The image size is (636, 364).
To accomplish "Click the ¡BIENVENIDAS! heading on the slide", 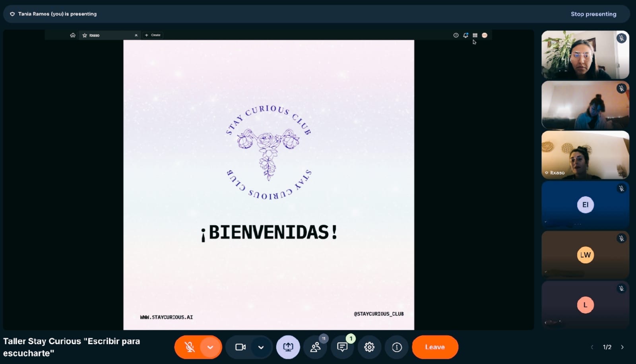I will (x=269, y=232).
